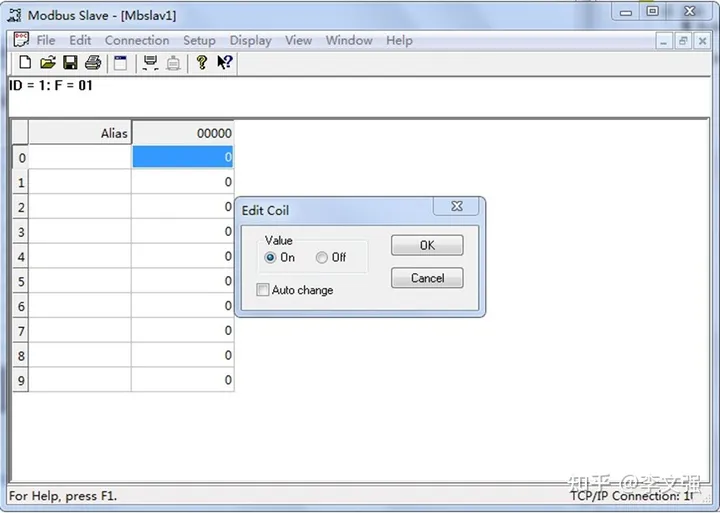Click the Alias column header
This screenshot has width=720, height=513.
tap(80, 133)
